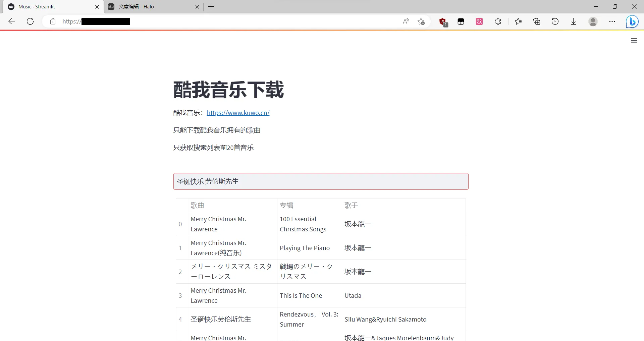The height and width of the screenshot is (341, 644).
Task: Focus the song search input field
Action: point(321,181)
